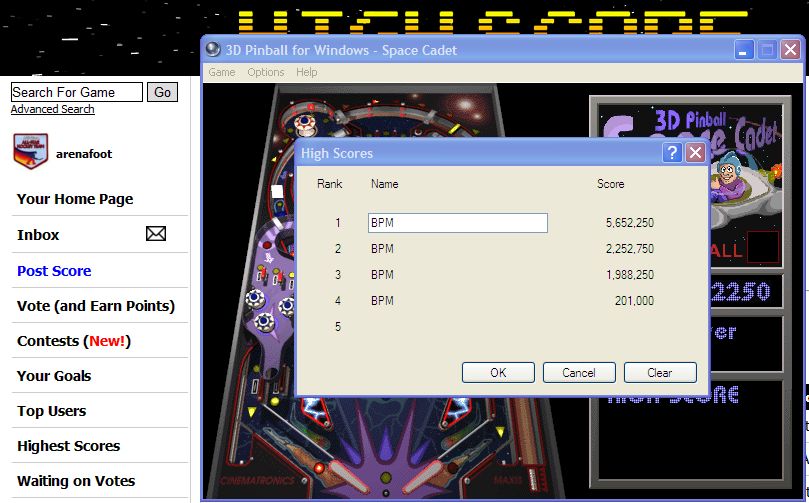Open the Help menu

[306, 72]
